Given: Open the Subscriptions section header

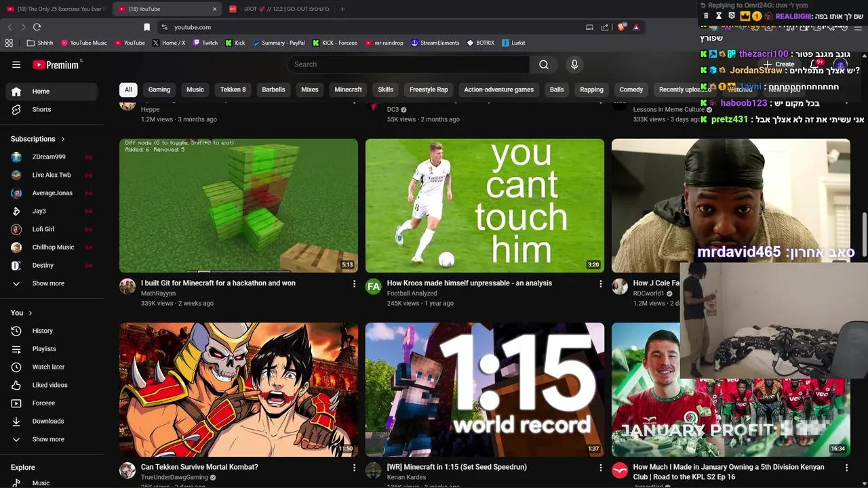Looking at the screenshot, I should [x=38, y=139].
